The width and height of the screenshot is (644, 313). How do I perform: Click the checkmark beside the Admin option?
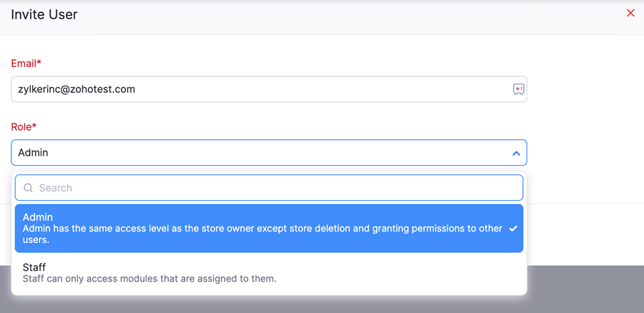pos(513,229)
